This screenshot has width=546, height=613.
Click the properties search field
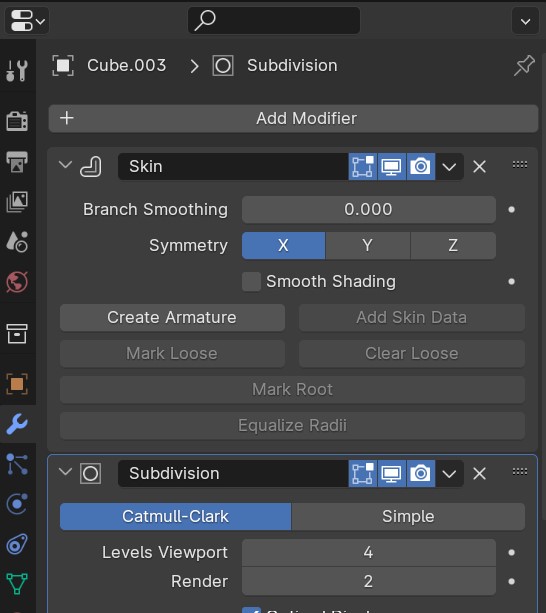click(274, 20)
